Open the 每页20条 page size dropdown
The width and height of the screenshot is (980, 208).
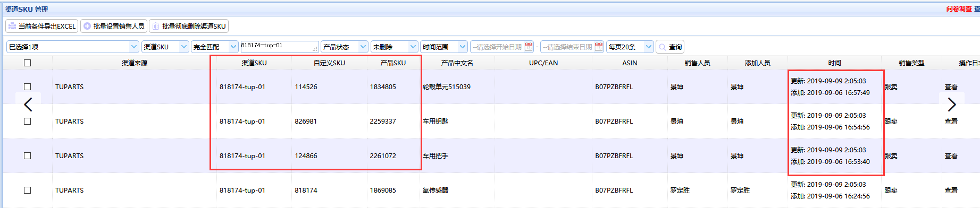click(x=630, y=47)
